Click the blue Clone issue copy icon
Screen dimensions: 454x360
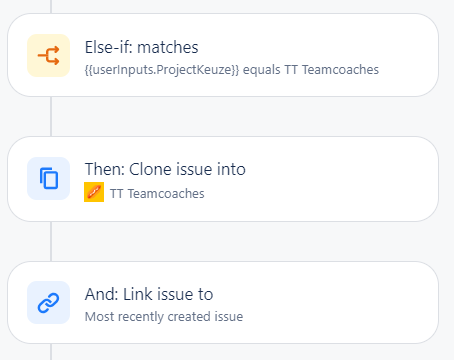tap(49, 179)
